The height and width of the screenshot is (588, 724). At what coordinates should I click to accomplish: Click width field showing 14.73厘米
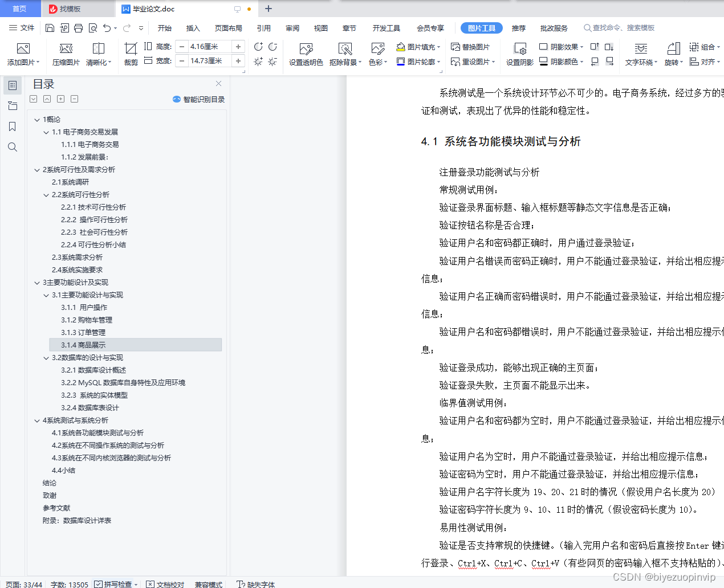coord(210,61)
